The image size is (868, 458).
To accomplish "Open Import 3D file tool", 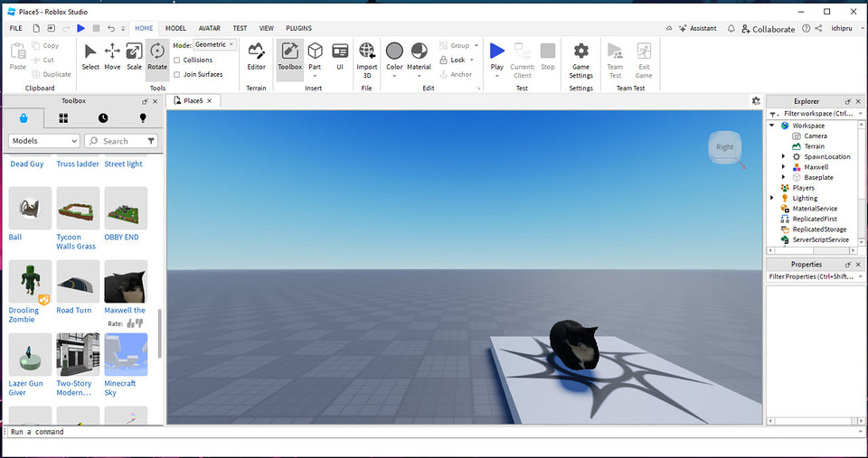I will coord(367,56).
